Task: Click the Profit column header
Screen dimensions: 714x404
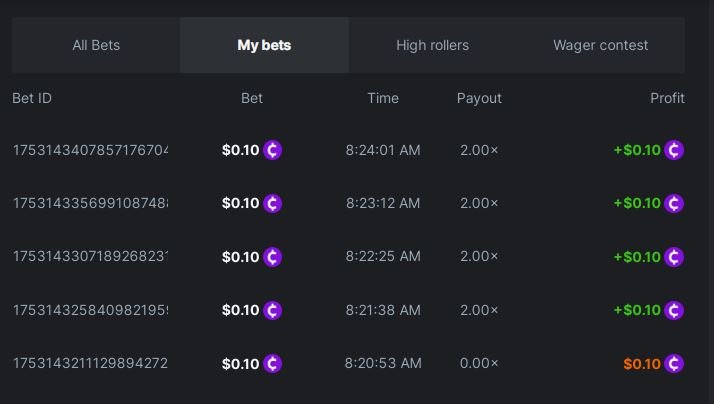Action: [667, 98]
